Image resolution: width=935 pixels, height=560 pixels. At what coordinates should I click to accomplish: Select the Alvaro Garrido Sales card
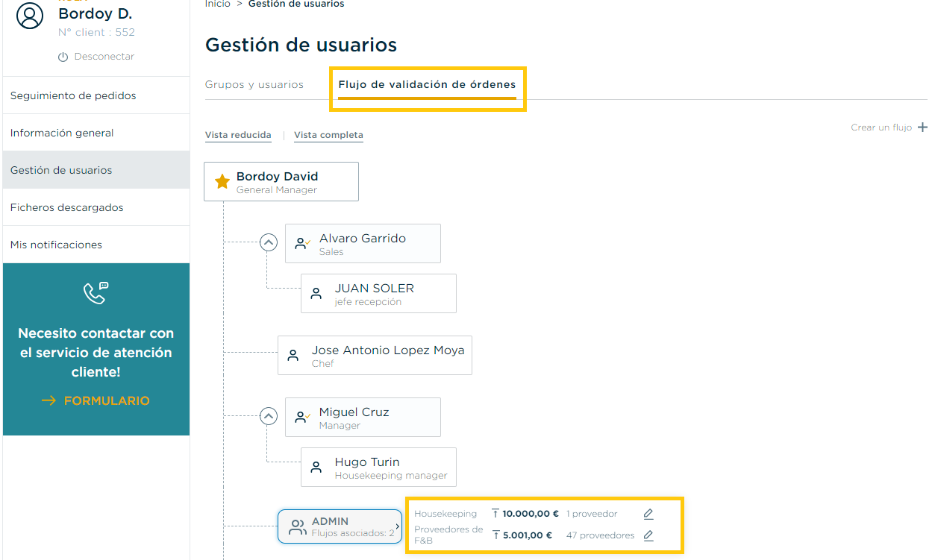[363, 244]
